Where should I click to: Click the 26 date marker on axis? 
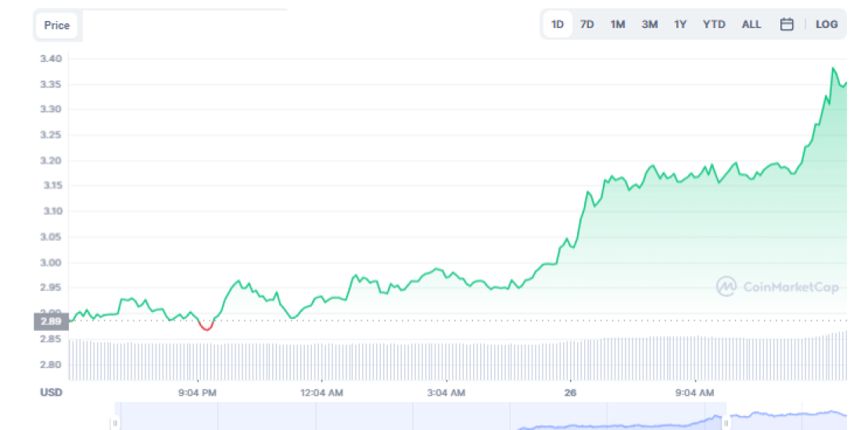[570, 392]
